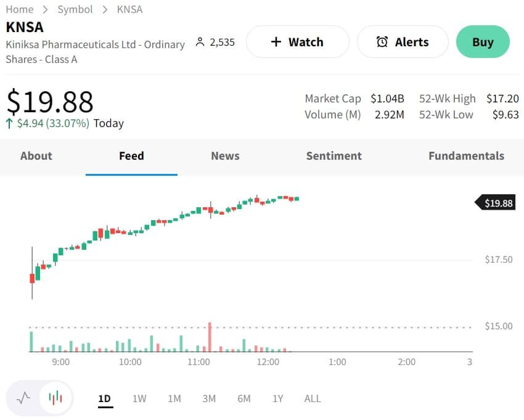Click the watchers person icon
Screen dimensions: 524x420
point(199,42)
